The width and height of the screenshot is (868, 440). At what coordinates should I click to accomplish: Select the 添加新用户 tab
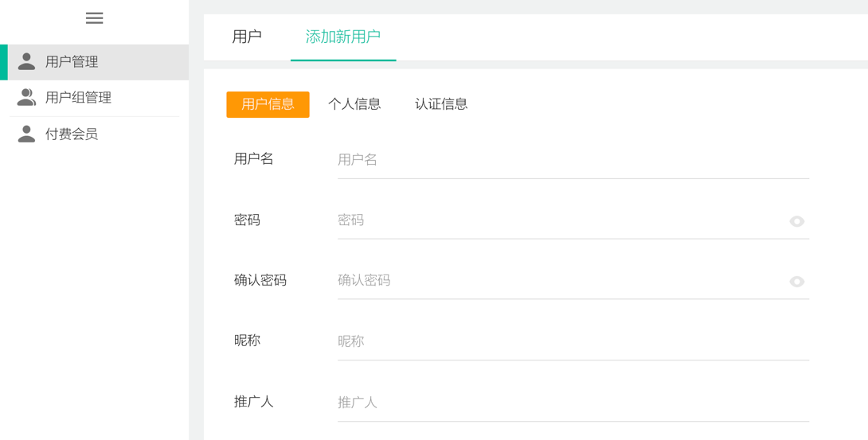(343, 37)
